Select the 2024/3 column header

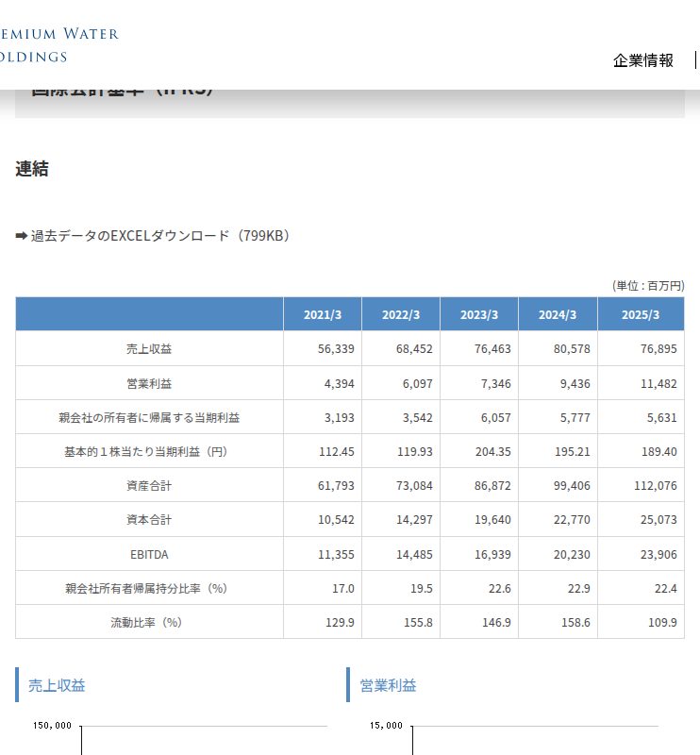click(558, 314)
